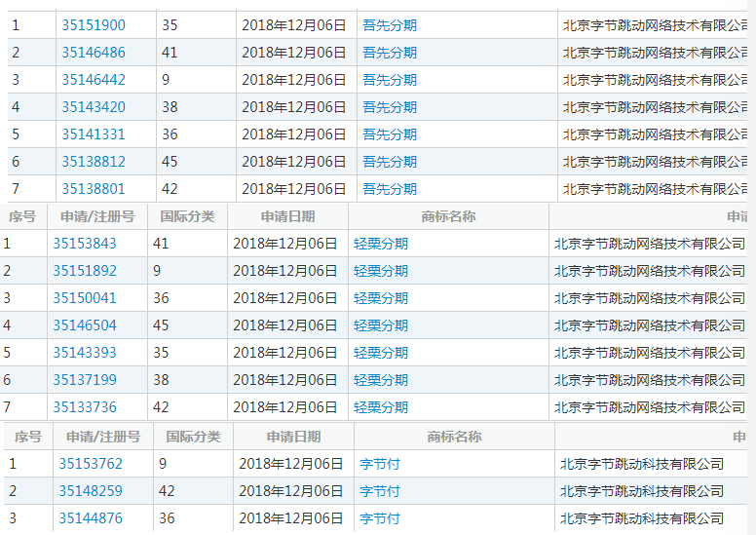Click 字节付 trademark in row 35148259
This screenshot has height=535, width=756.
(380, 491)
